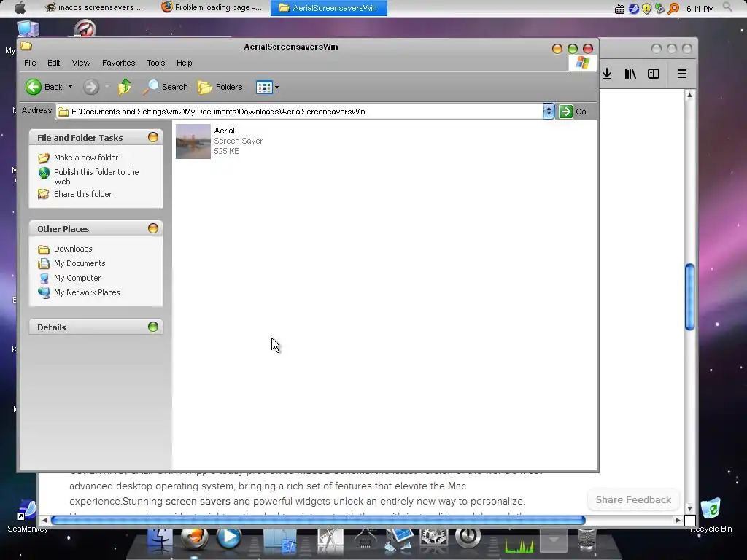Switch to AerialScreensaversWin taskbar button
Image resolution: width=747 pixels, height=560 pixels.
[329, 8]
